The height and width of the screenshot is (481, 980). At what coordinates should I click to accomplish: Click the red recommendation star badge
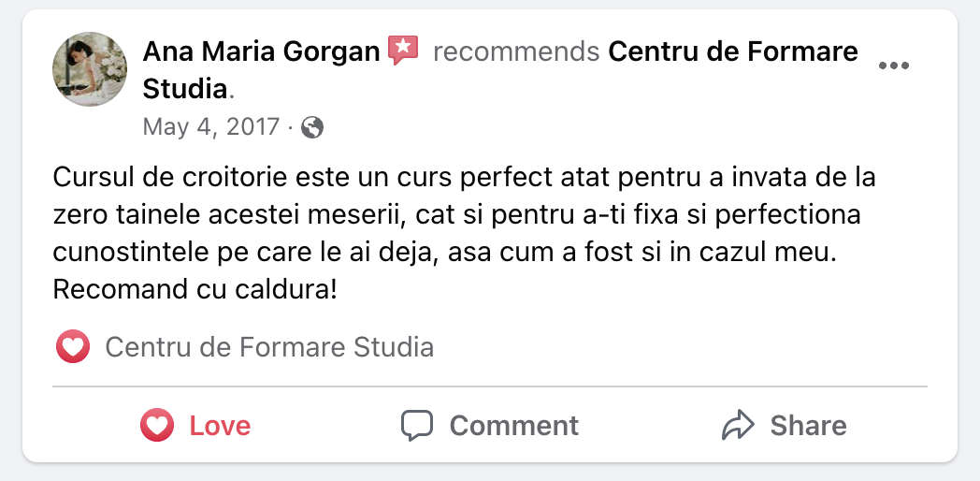point(403,50)
